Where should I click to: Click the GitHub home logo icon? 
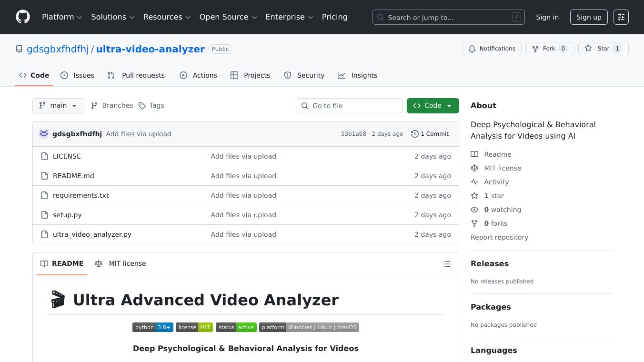pyautogui.click(x=22, y=17)
